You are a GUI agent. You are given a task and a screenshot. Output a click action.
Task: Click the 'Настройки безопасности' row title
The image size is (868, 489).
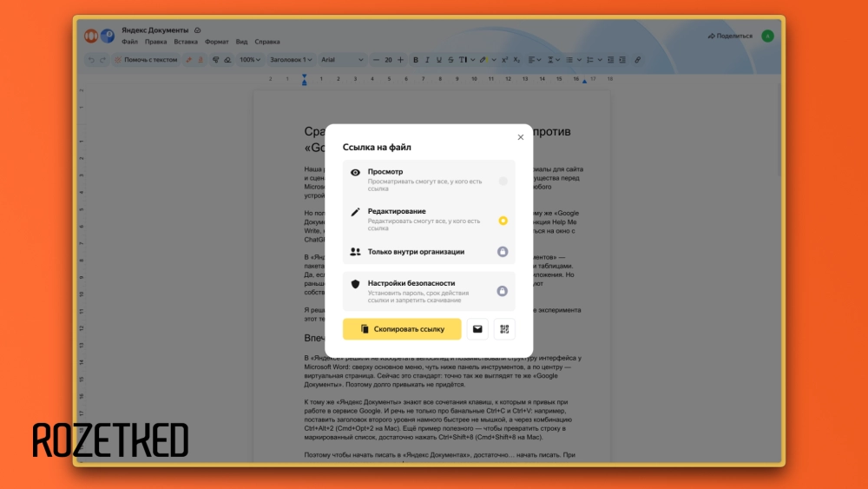pyautogui.click(x=411, y=283)
